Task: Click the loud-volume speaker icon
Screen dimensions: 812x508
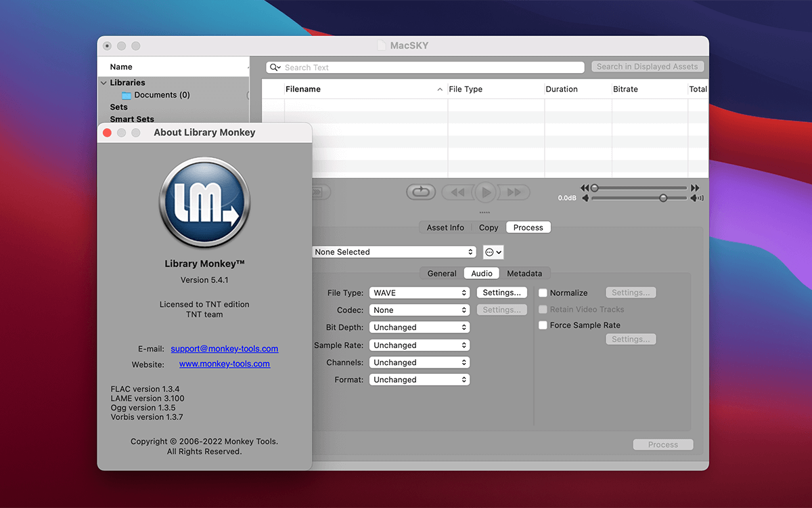Action: pyautogui.click(x=697, y=198)
